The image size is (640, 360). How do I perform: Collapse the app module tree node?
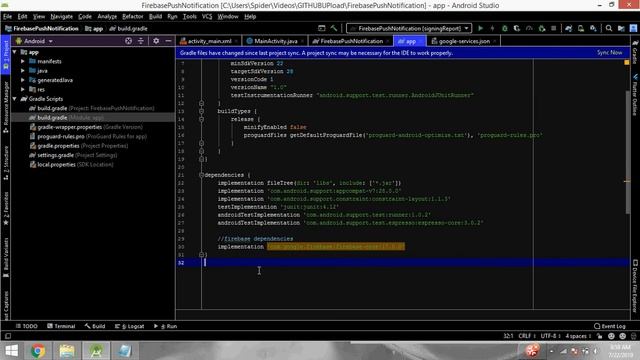click(x=15, y=52)
